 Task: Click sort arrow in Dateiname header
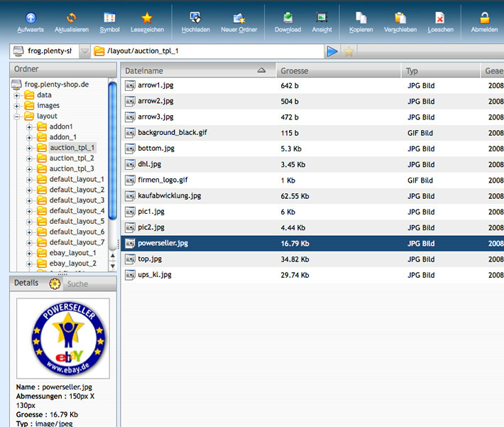tap(261, 70)
